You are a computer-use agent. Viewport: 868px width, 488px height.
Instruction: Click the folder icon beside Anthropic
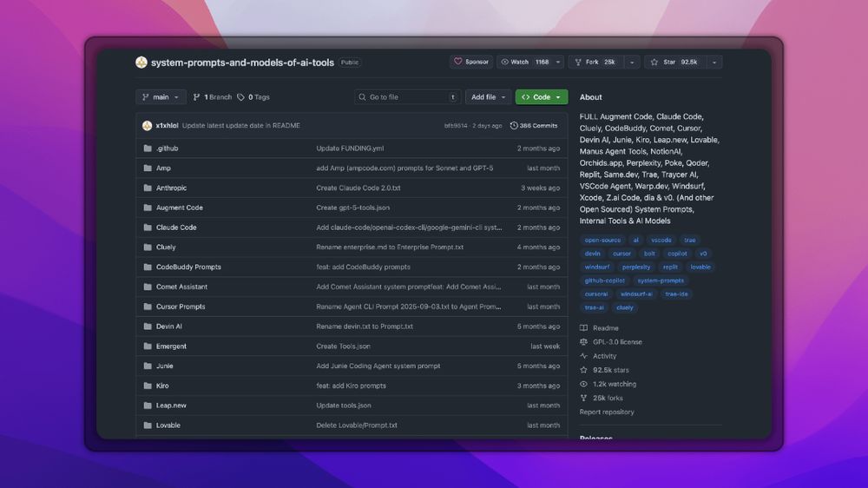(x=148, y=188)
